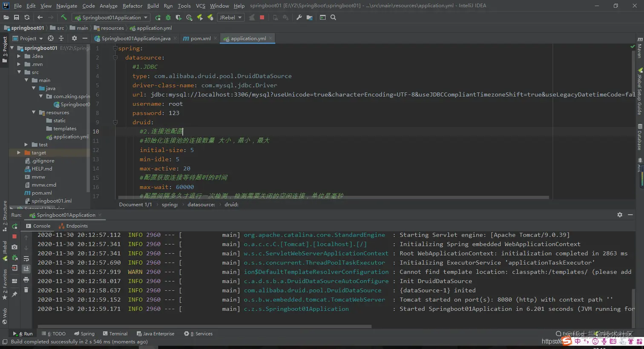644x349 pixels.
Task: Stop the running application from main toolbar
Action: pos(262,17)
